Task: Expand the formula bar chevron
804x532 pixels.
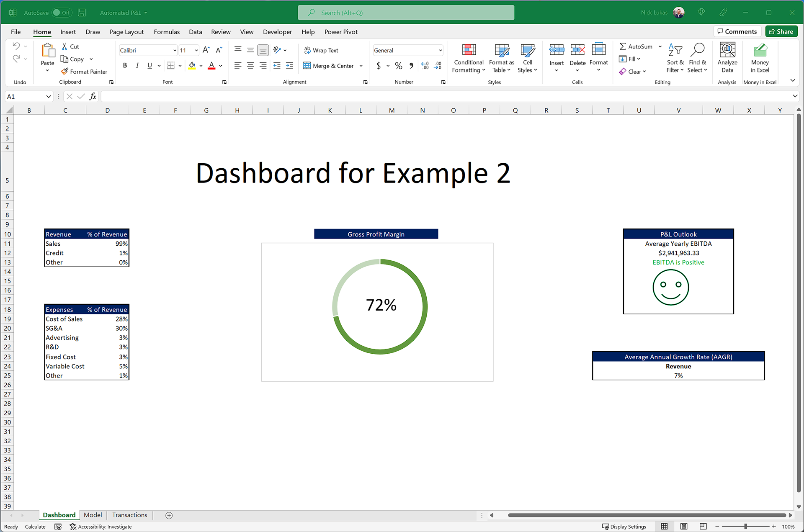Action: 795,96
